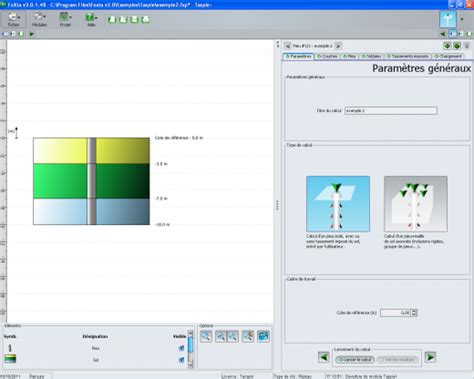Select the isolated pile calculation type image
Image resolution: width=474 pixels, height=379 pixels.
[x=338, y=204]
